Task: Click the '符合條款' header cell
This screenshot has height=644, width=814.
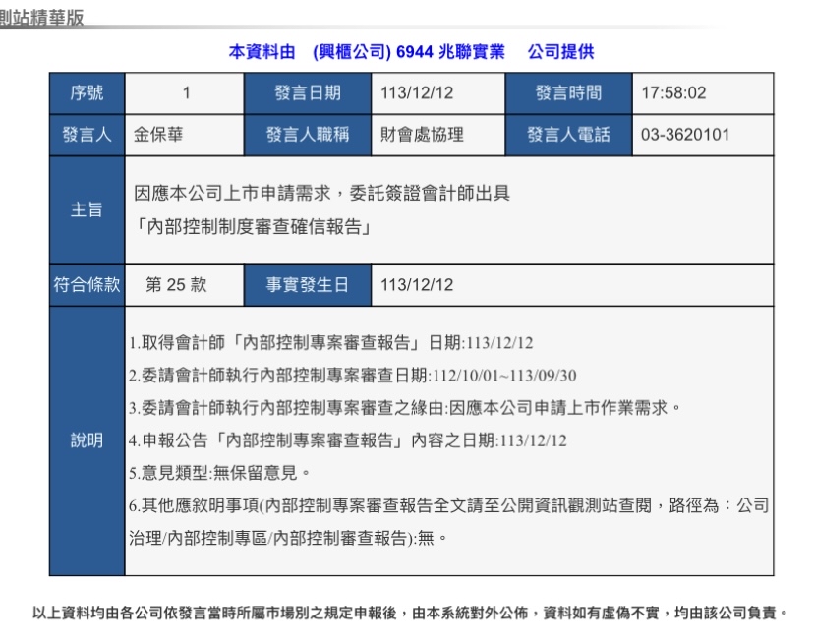Action: coord(87,284)
